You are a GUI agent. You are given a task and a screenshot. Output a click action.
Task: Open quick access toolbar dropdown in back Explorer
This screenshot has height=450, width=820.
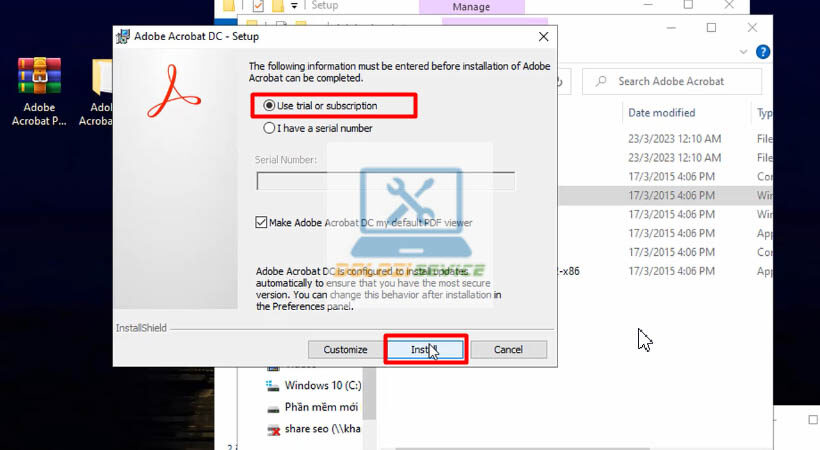point(294,6)
